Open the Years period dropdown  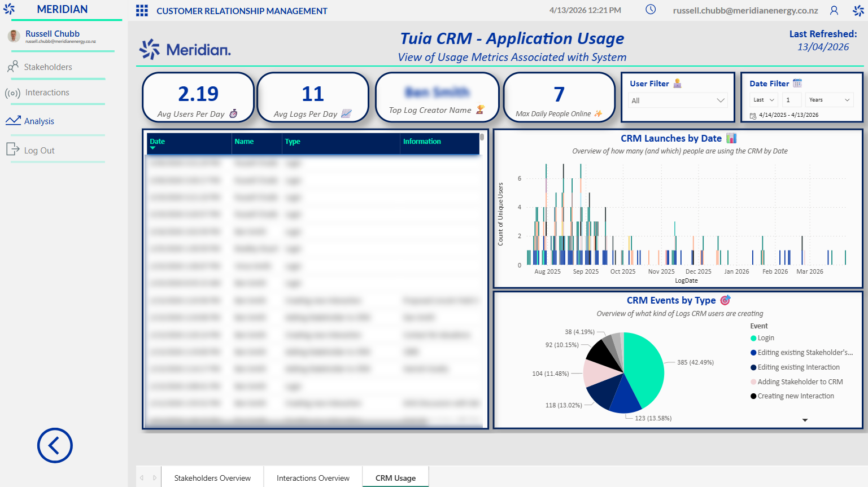[829, 100]
